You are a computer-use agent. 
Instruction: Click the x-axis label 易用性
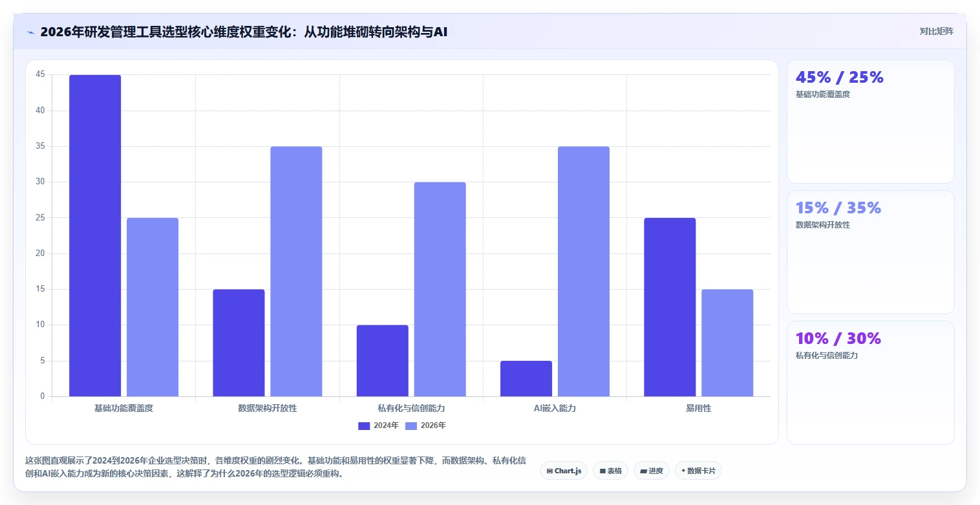(x=698, y=409)
